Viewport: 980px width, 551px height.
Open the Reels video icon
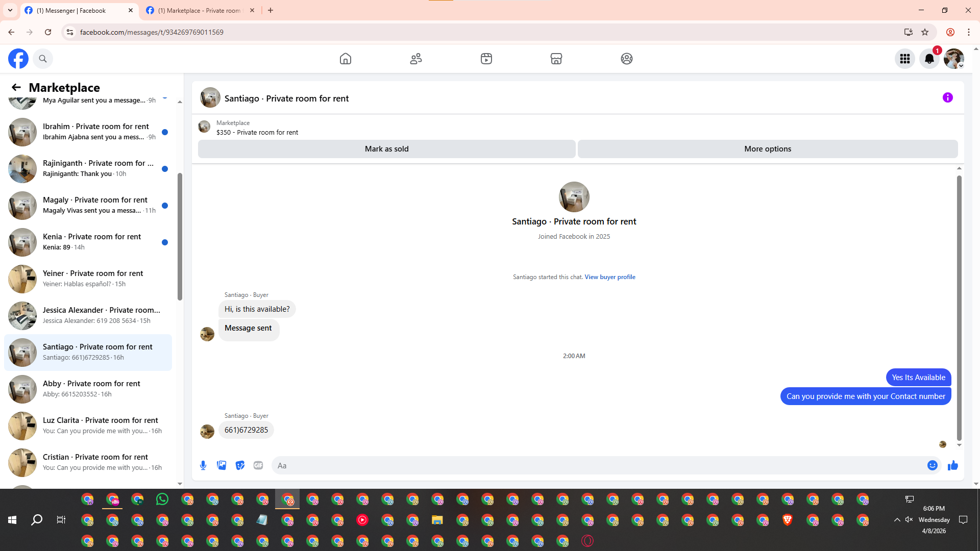(x=486, y=59)
